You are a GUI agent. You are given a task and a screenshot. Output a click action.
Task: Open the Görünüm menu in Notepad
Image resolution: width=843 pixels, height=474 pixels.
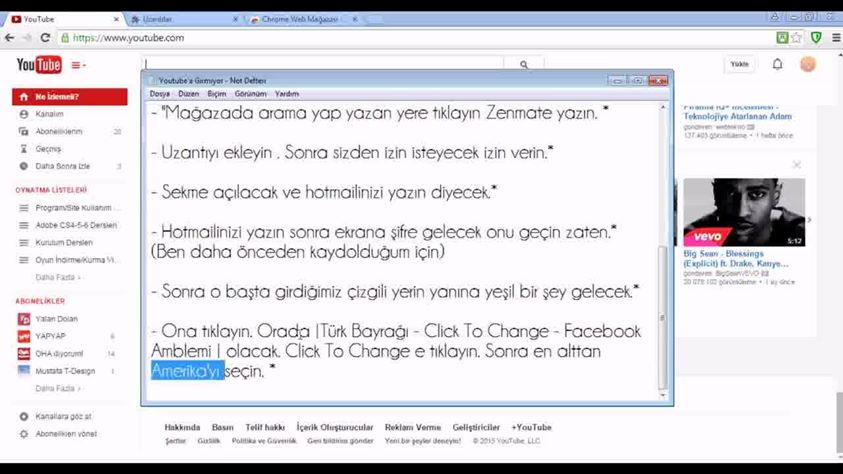[x=250, y=94]
